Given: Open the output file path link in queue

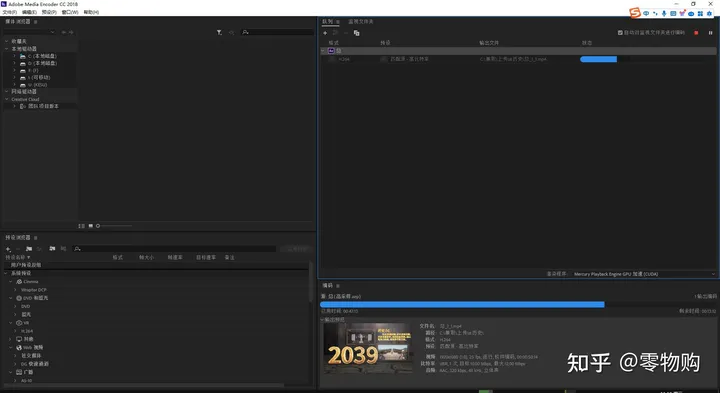Looking at the screenshot, I should point(513,59).
